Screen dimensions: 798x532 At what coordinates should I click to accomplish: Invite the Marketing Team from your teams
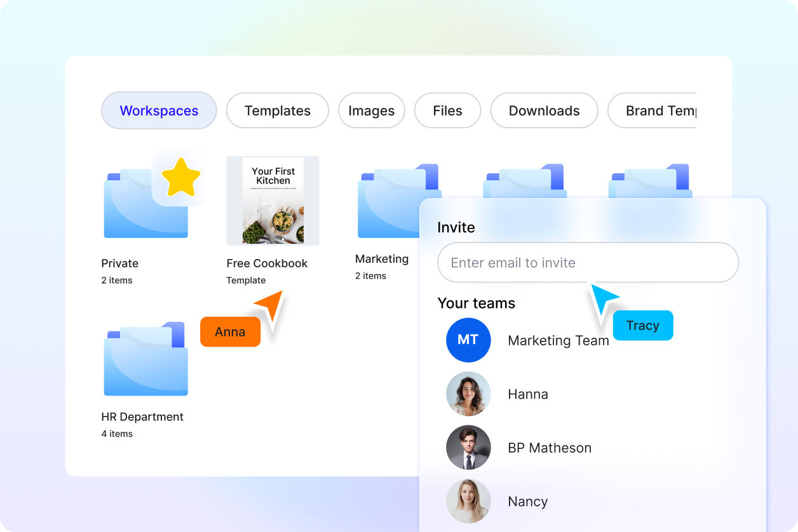click(558, 340)
